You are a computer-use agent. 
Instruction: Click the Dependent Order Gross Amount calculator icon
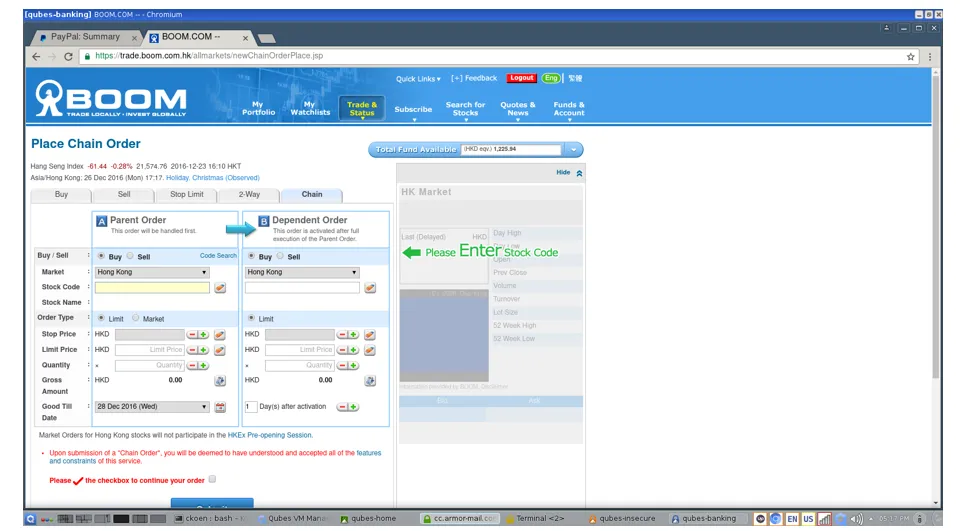pyautogui.click(x=370, y=381)
